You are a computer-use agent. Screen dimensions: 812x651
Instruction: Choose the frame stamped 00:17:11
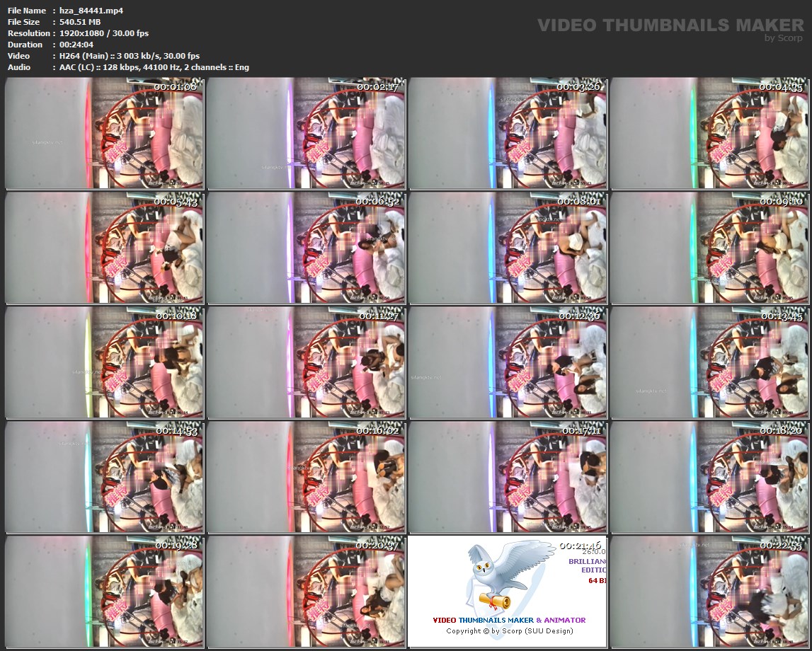coord(508,477)
